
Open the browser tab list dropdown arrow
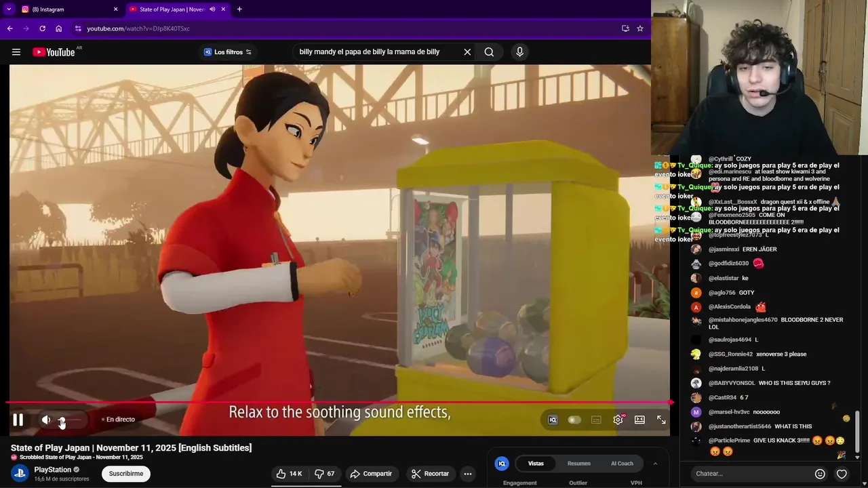click(x=9, y=9)
